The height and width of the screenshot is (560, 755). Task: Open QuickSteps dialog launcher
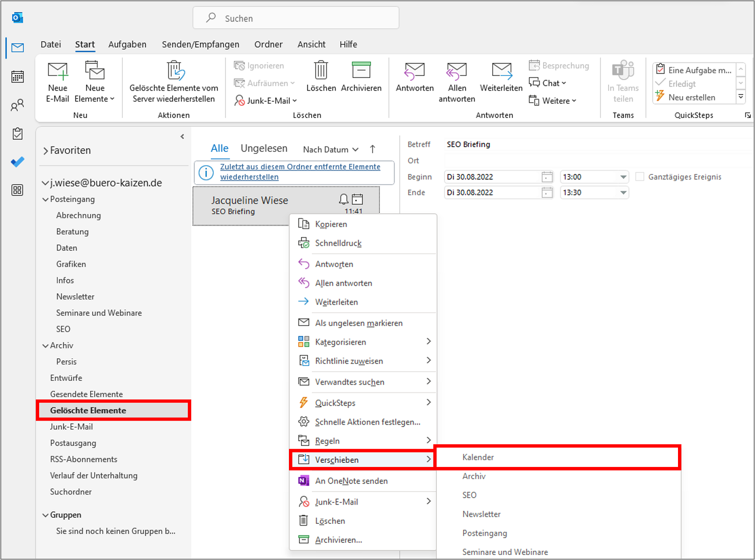[748, 115]
